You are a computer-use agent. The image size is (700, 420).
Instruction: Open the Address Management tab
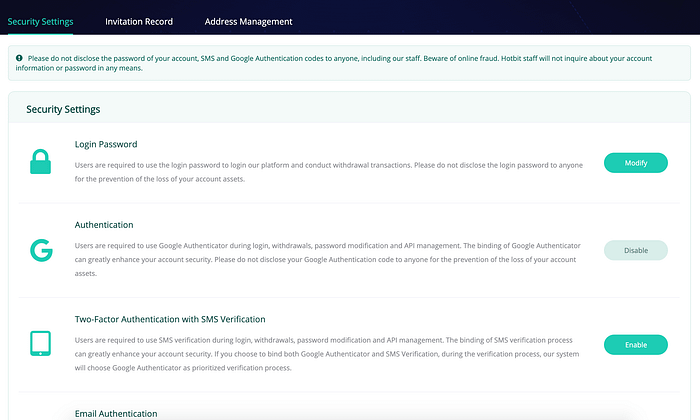[248, 21]
